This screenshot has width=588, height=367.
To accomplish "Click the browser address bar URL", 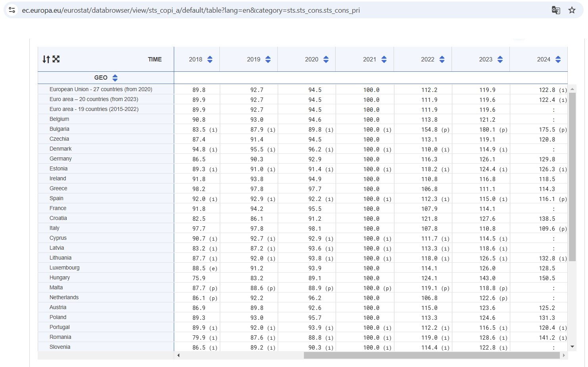I will click(x=191, y=10).
